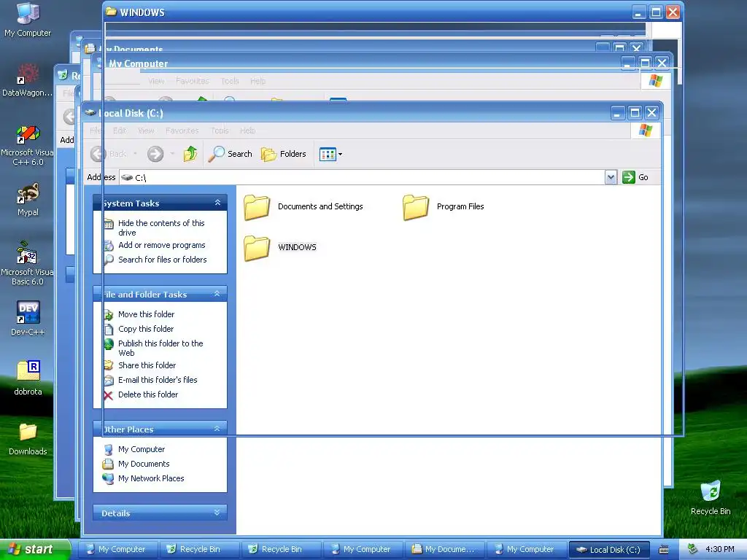Collapse the File and Folder Tasks panel
The height and width of the screenshot is (560, 747).
(x=217, y=294)
